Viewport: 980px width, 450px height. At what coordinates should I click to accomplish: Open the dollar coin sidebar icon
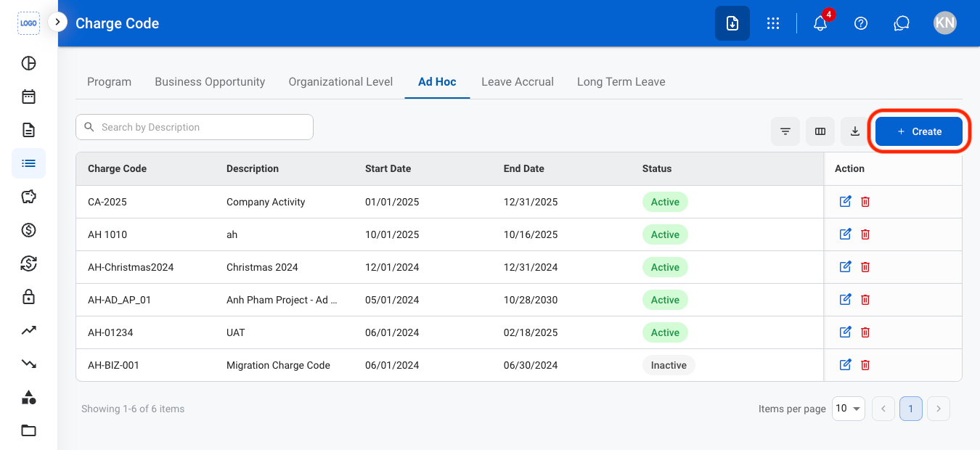pyautogui.click(x=28, y=230)
